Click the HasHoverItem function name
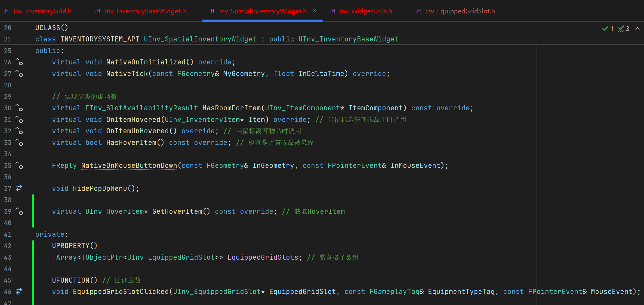 pos(131,143)
